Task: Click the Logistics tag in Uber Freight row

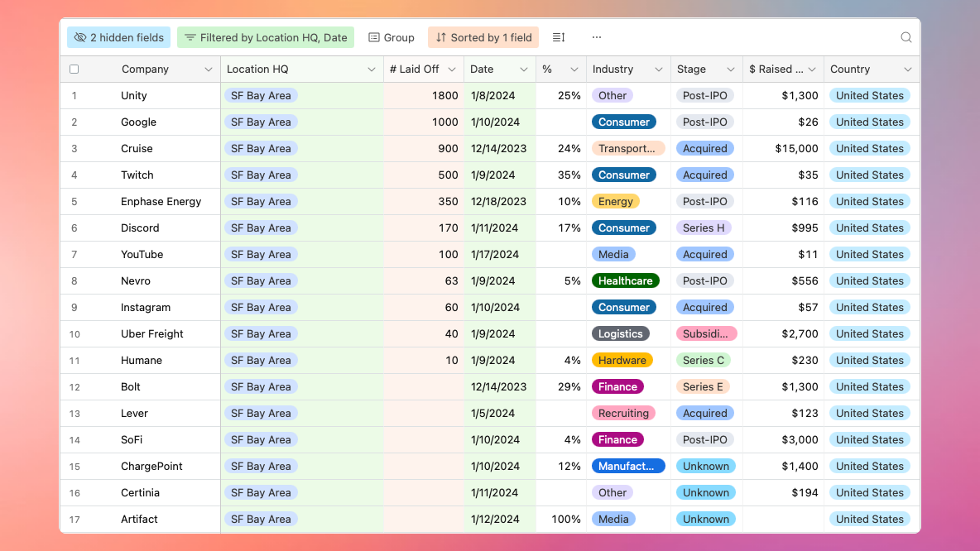Action: point(621,333)
